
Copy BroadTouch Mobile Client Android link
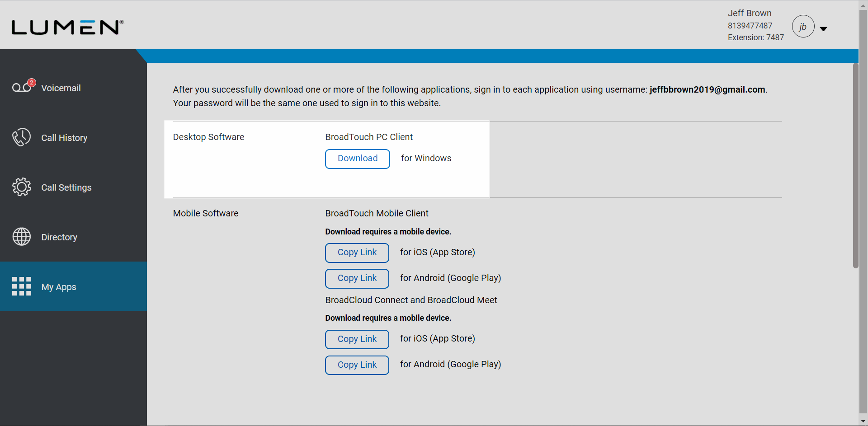(357, 278)
